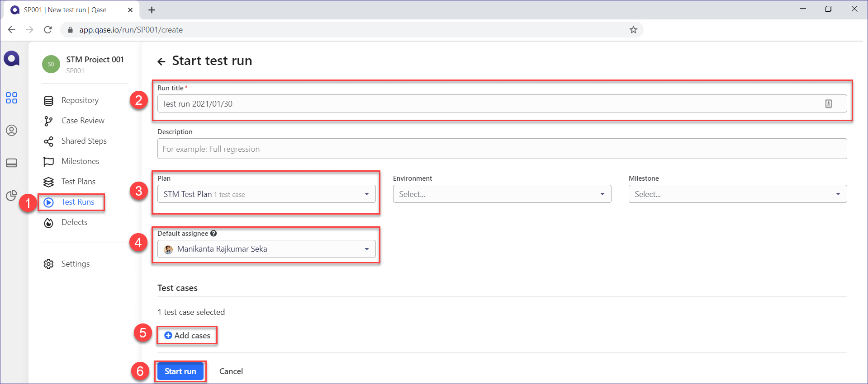Image resolution: width=868 pixels, height=384 pixels.
Task: Click the Cancel link
Action: [x=231, y=371]
